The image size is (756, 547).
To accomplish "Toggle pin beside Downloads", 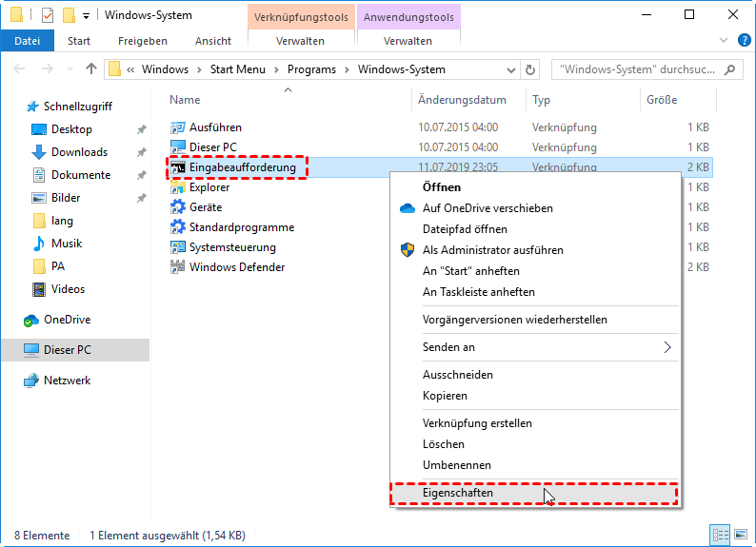I will point(141,152).
